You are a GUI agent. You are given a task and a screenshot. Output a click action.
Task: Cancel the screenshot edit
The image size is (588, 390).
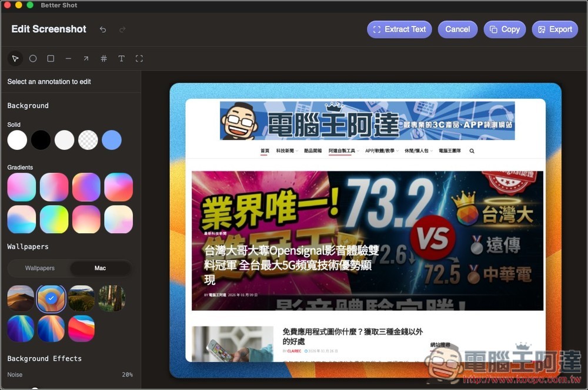(457, 29)
